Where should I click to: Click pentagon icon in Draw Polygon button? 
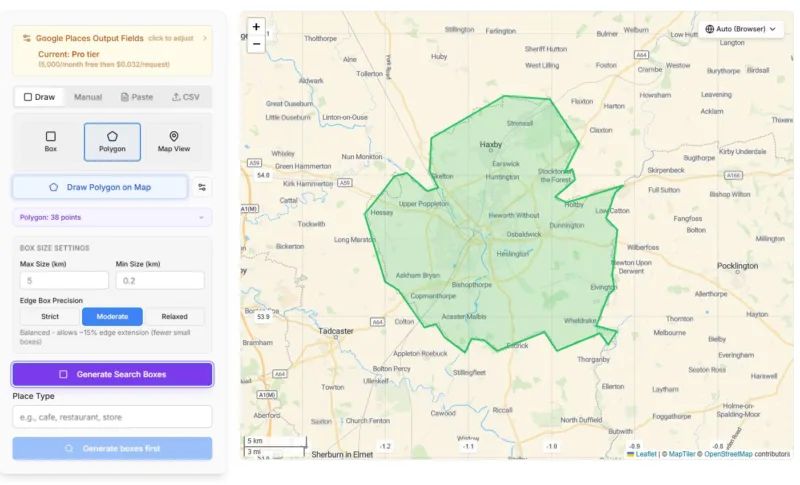pyautogui.click(x=53, y=187)
